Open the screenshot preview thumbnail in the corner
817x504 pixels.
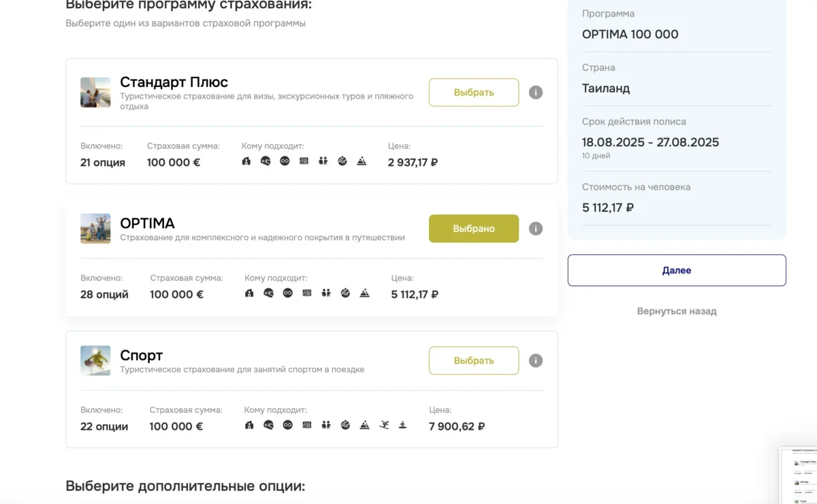[798, 475]
